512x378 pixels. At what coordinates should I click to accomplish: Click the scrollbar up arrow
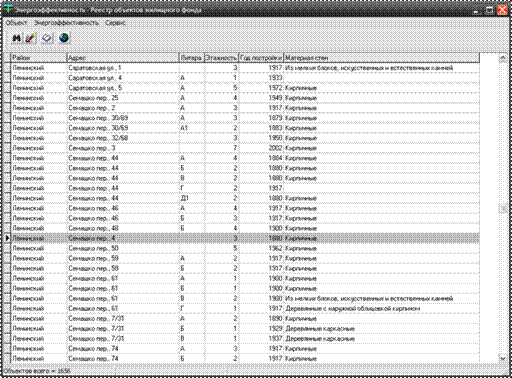(x=503, y=58)
